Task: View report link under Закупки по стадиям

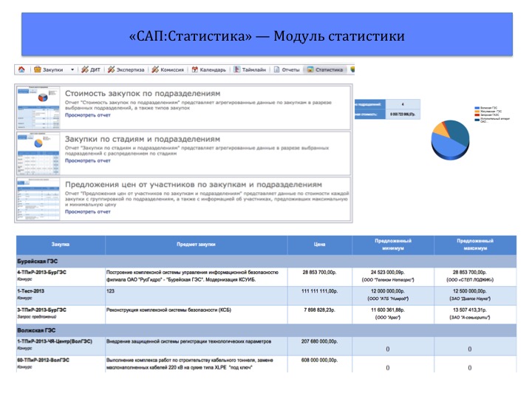Action: click(87, 160)
